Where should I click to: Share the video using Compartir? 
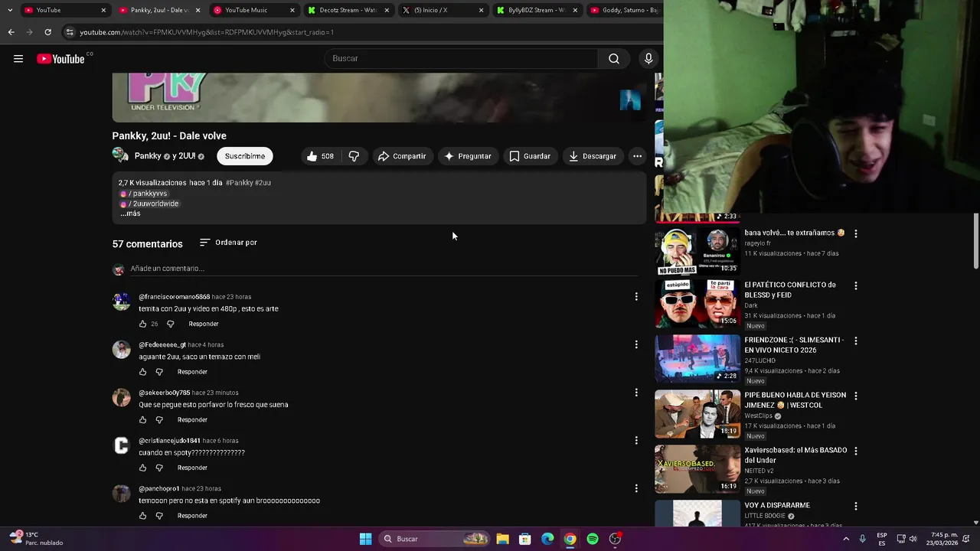(x=402, y=156)
